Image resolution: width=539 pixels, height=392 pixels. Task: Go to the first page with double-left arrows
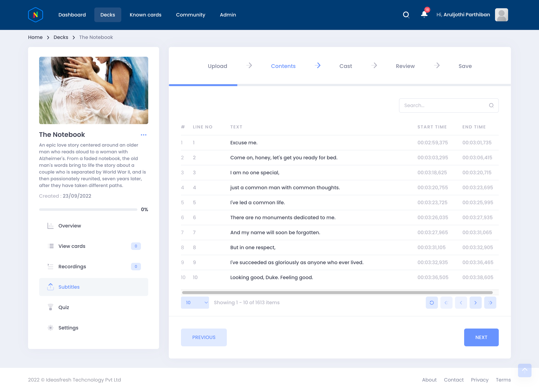coord(446,303)
